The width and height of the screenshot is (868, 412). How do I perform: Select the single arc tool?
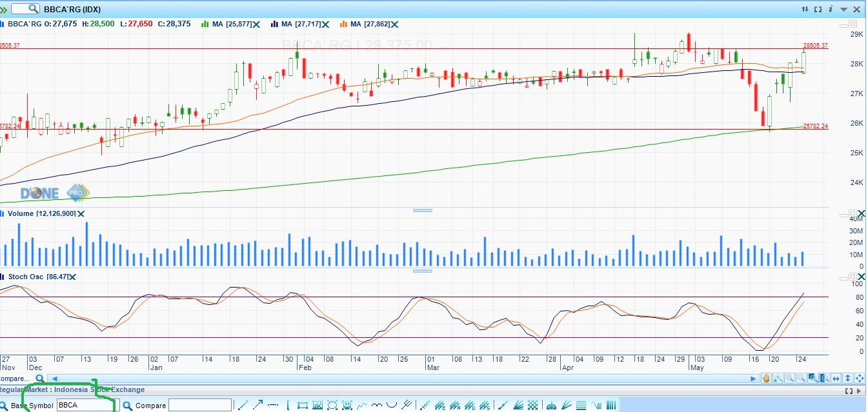392,405
